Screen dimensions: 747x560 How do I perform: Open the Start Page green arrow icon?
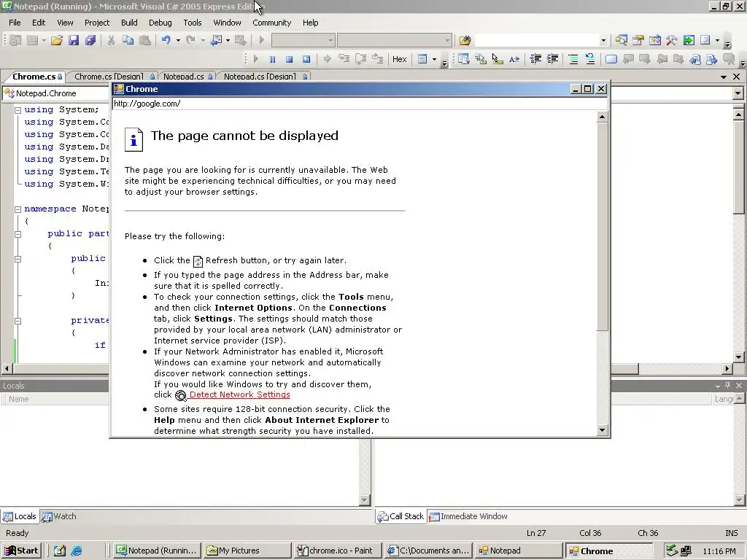[689, 41]
